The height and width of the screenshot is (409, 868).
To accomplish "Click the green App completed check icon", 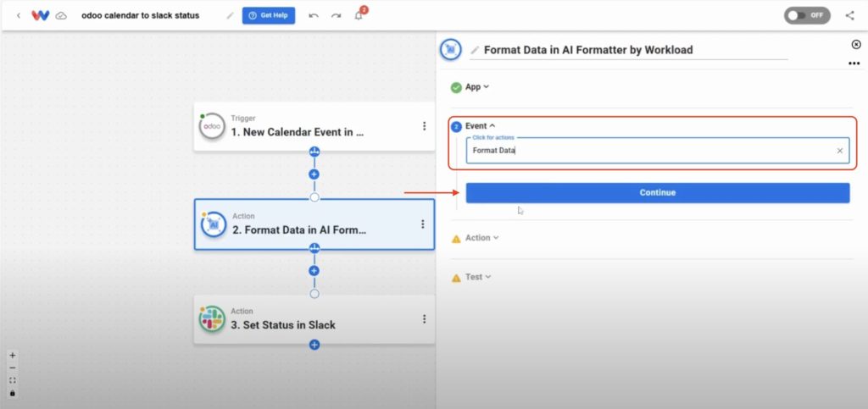I will coord(456,87).
